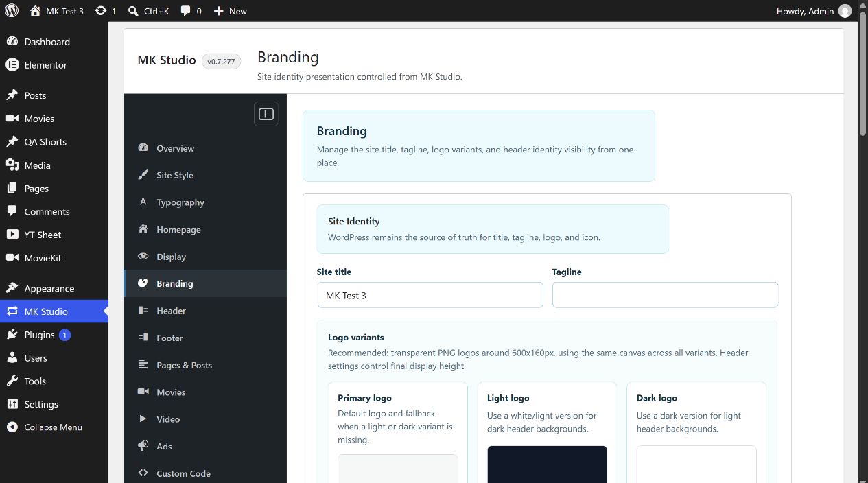Screen dimensions: 868x483
Task: Open Appearance in the WordPress menu
Action: 54,289
